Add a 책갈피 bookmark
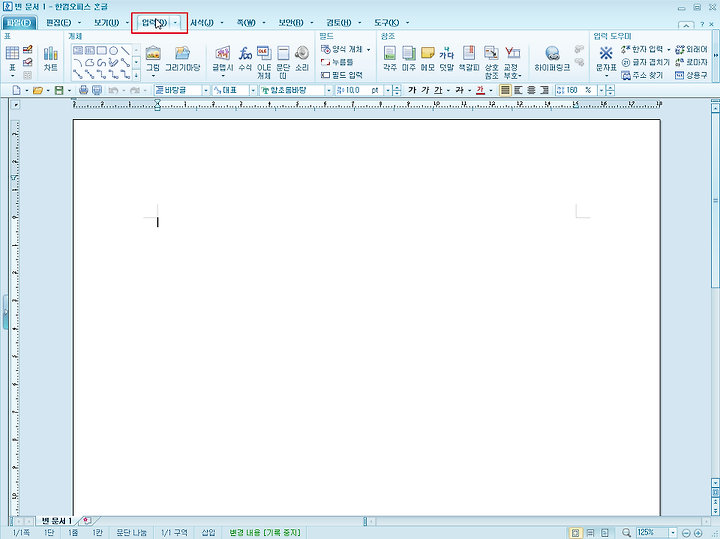The height and width of the screenshot is (539, 720). tap(469, 58)
